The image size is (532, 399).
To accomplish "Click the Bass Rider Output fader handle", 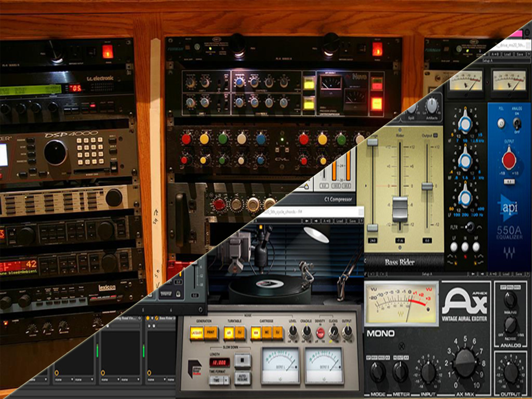I will (427, 186).
